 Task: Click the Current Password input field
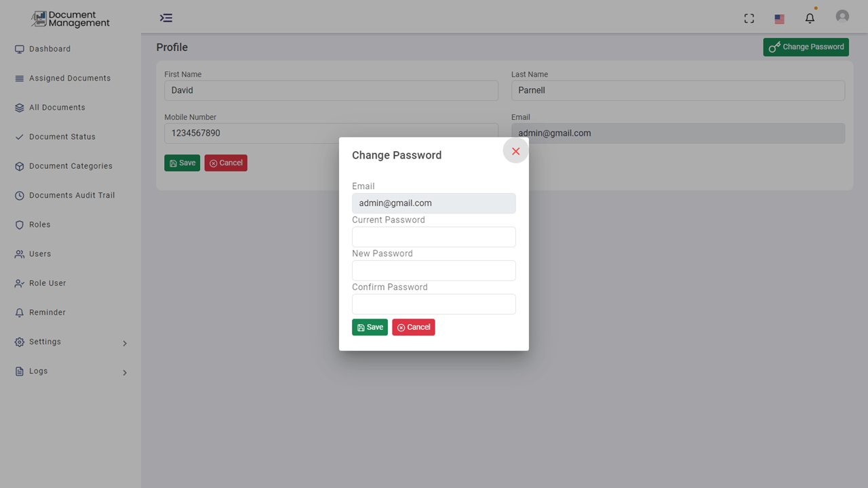click(433, 237)
